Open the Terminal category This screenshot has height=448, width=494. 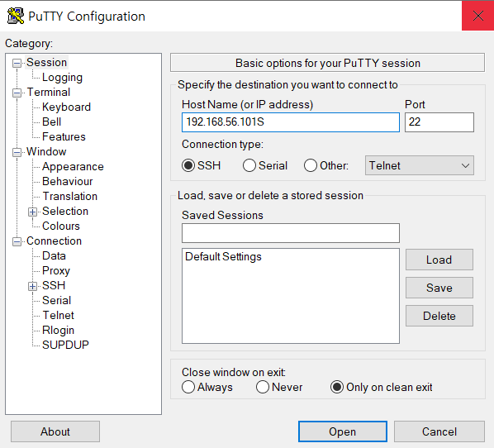49,92
